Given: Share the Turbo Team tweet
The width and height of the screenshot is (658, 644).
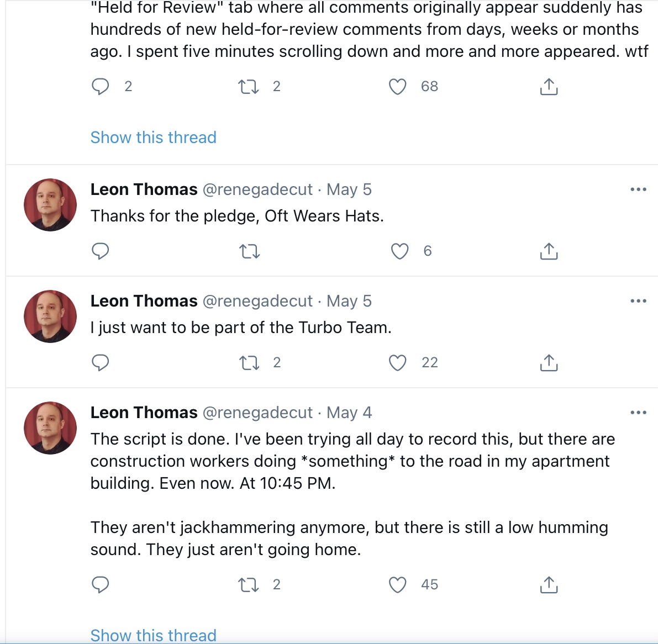Looking at the screenshot, I should click(549, 362).
